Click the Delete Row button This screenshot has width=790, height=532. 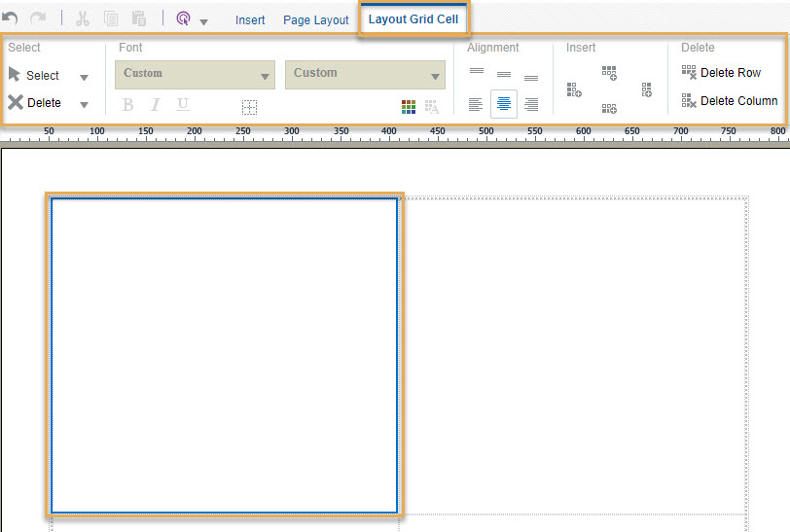(721, 73)
